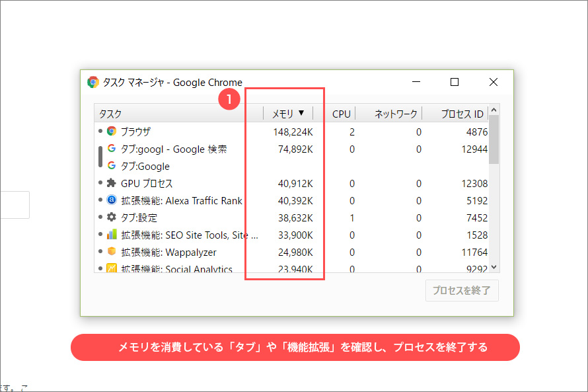Click the Google icon for タブ:googl - Google 検索
Viewport: 588px width, 392px height.
[x=112, y=148]
